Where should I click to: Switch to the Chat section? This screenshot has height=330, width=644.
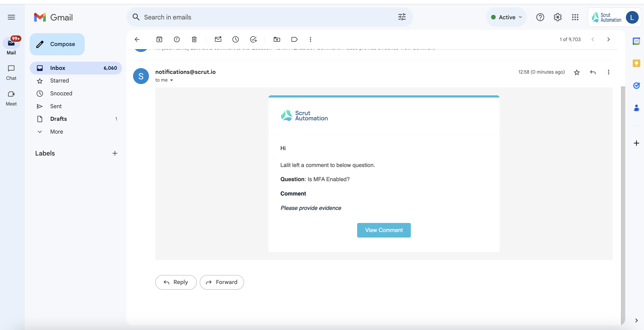11,72
